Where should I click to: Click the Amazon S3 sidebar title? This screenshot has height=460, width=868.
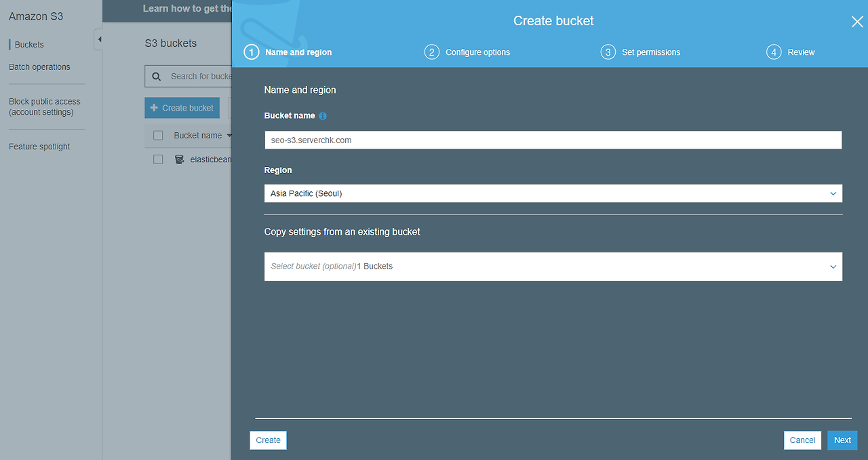click(x=36, y=16)
